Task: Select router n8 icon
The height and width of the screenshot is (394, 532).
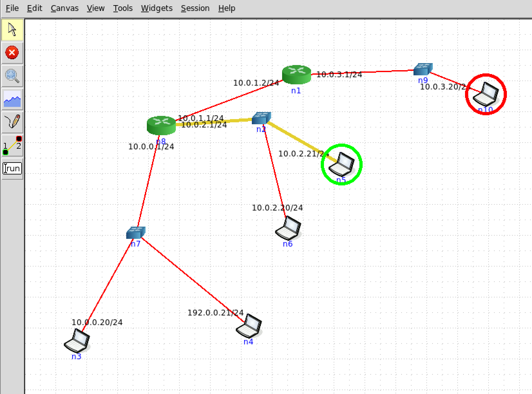Action: (x=161, y=125)
